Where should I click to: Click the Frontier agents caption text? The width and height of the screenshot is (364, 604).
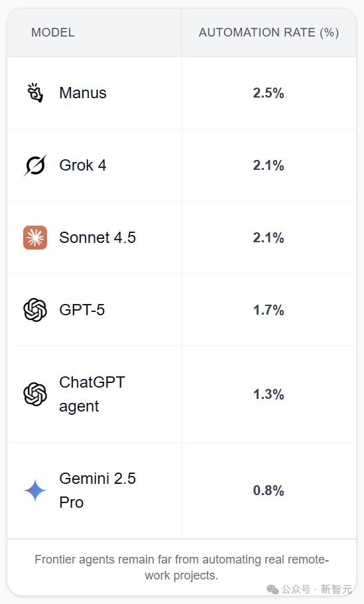click(x=182, y=567)
